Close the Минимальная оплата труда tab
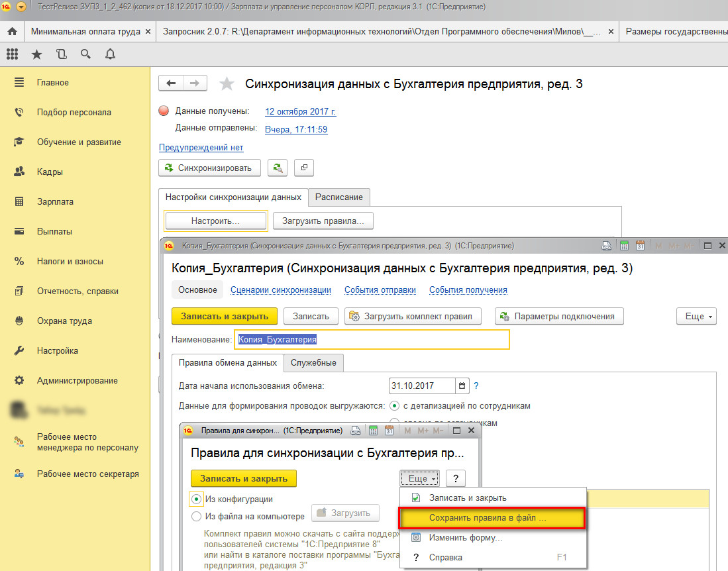The image size is (728, 571). [x=148, y=32]
